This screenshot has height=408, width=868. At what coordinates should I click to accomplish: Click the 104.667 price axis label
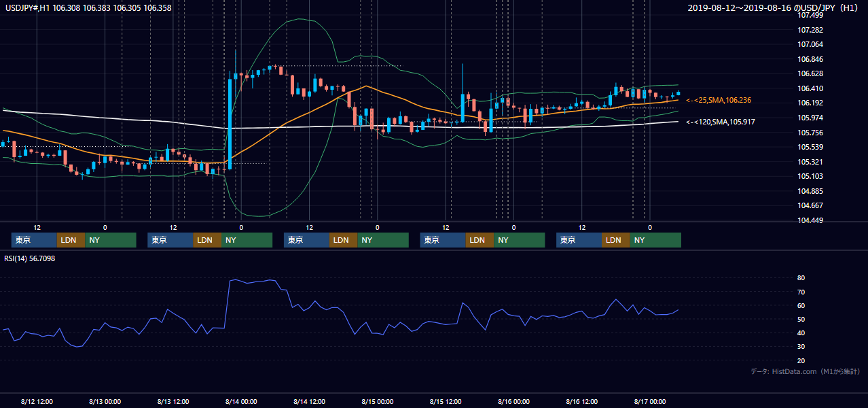(x=810, y=205)
